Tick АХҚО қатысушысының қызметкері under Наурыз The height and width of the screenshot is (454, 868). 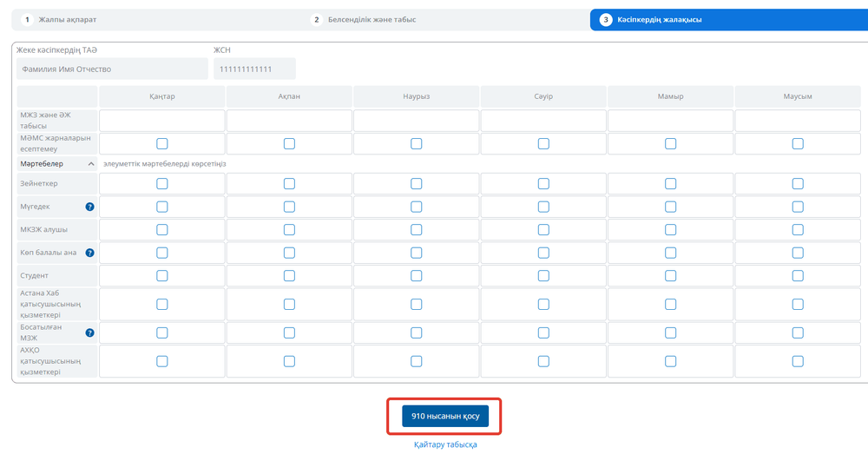tap(417, 361)
